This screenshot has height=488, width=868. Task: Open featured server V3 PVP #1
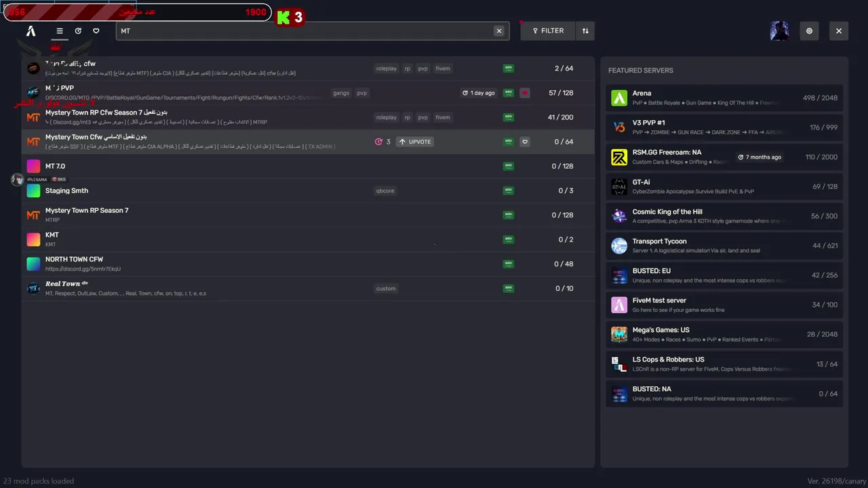point(724,127)
